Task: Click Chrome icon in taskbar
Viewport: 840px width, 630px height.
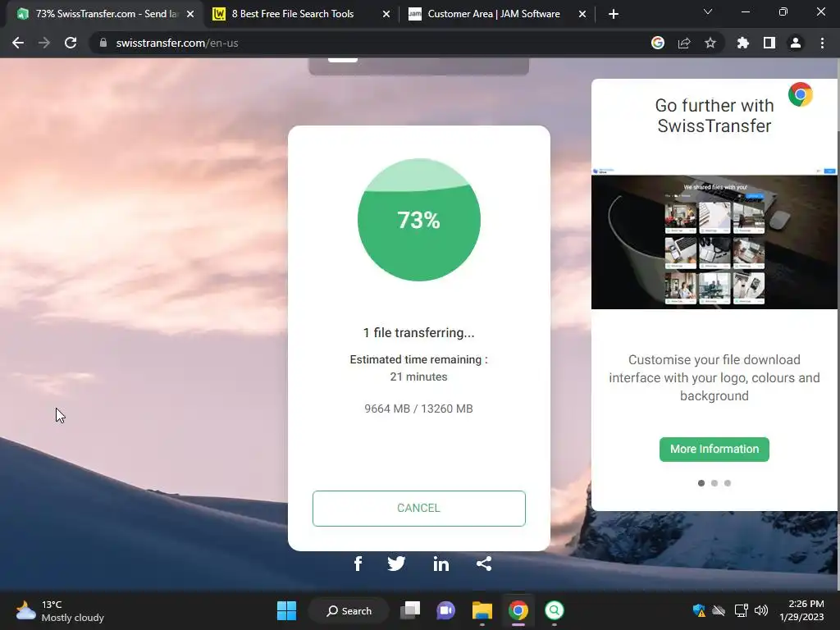Action: point(518,610)
